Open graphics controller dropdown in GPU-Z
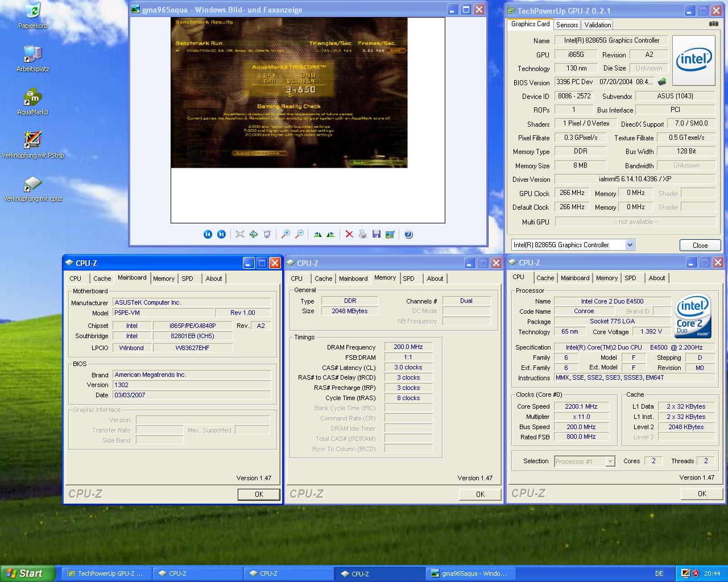This screenshot has width=728, height=582. [x=630, y=245]
